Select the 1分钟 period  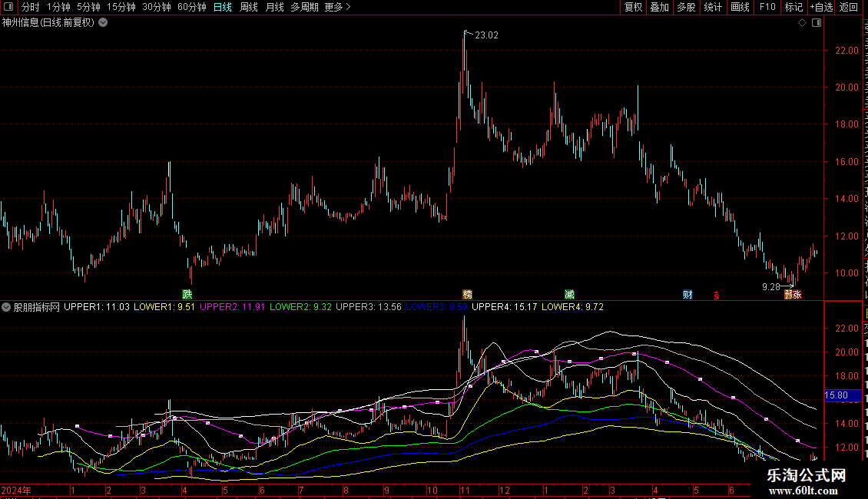[x=58, y=7]
